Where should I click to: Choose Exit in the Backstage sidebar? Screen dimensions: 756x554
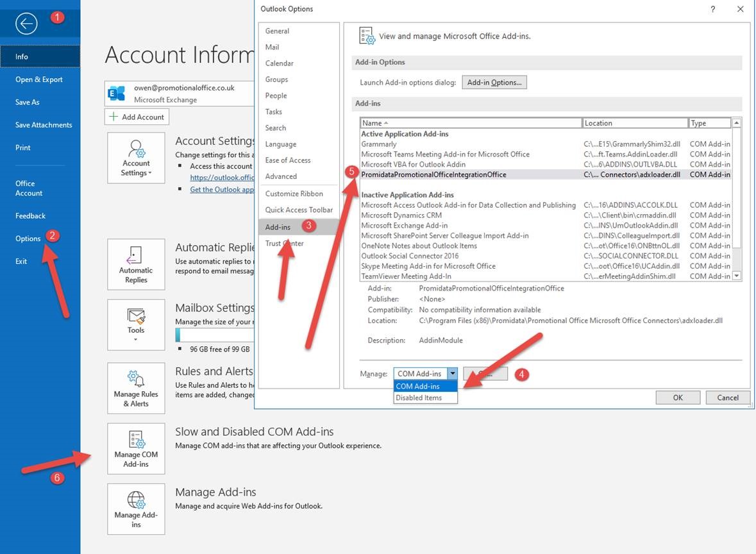40,262
